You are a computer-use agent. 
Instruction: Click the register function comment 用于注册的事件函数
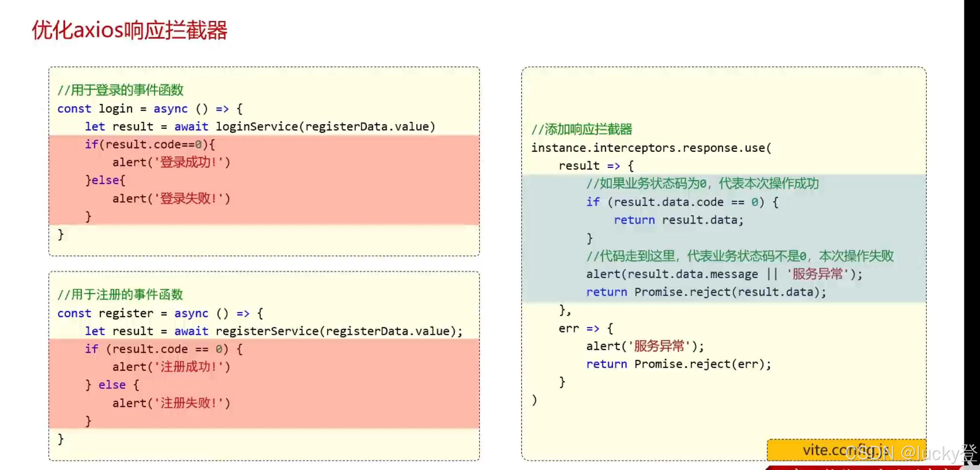tap(121, 295)
